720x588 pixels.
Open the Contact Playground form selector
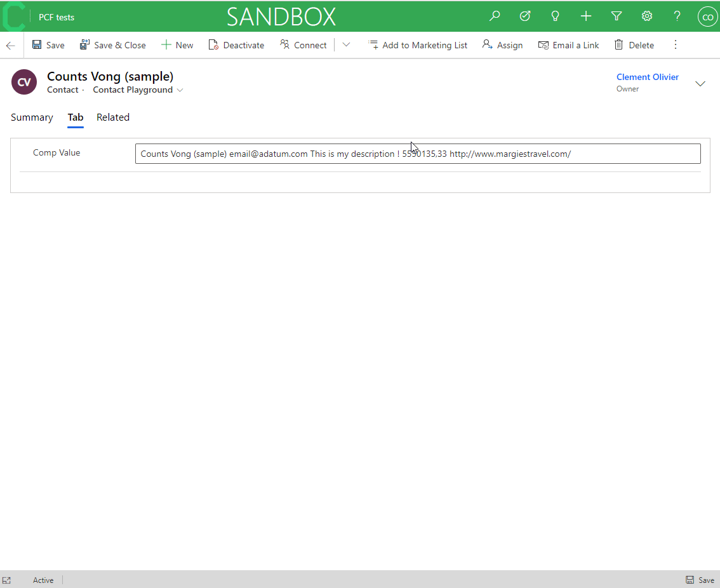point(138,90)
